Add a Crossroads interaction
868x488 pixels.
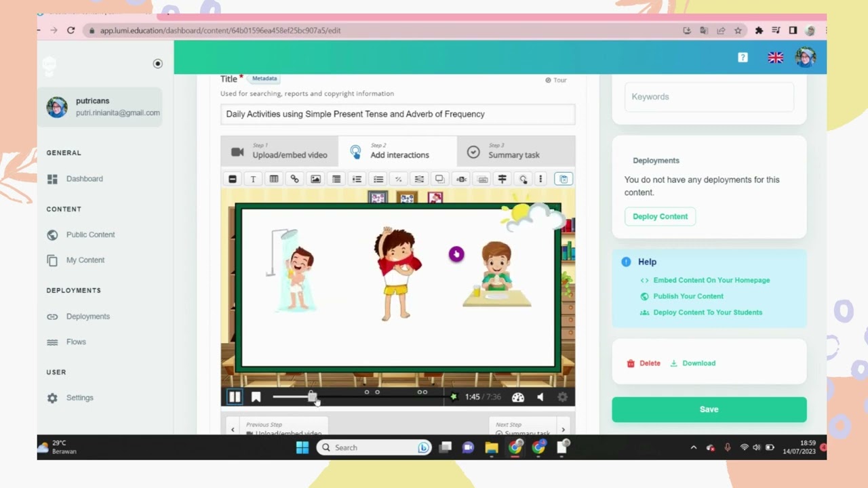click(502, 179)
